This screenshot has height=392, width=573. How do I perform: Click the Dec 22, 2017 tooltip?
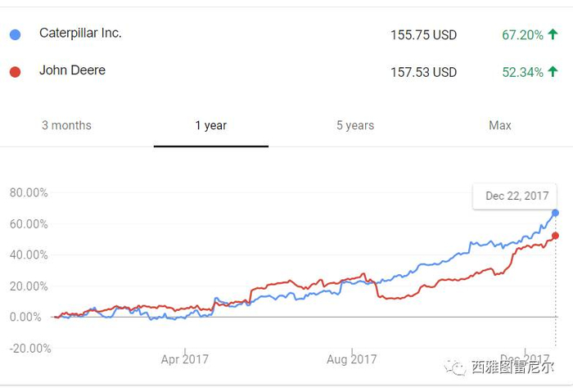click(x=517, y=196)
